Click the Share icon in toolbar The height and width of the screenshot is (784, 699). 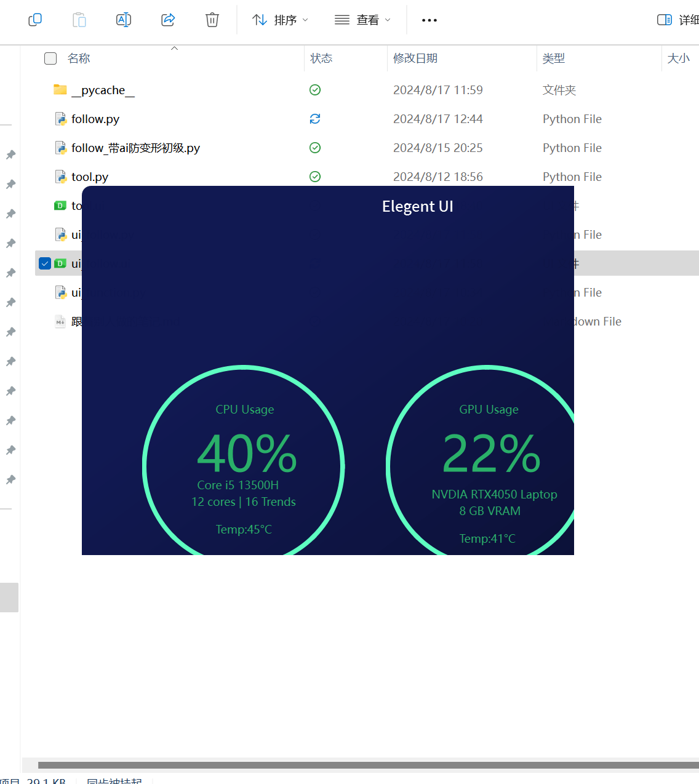tap(168, 20)
